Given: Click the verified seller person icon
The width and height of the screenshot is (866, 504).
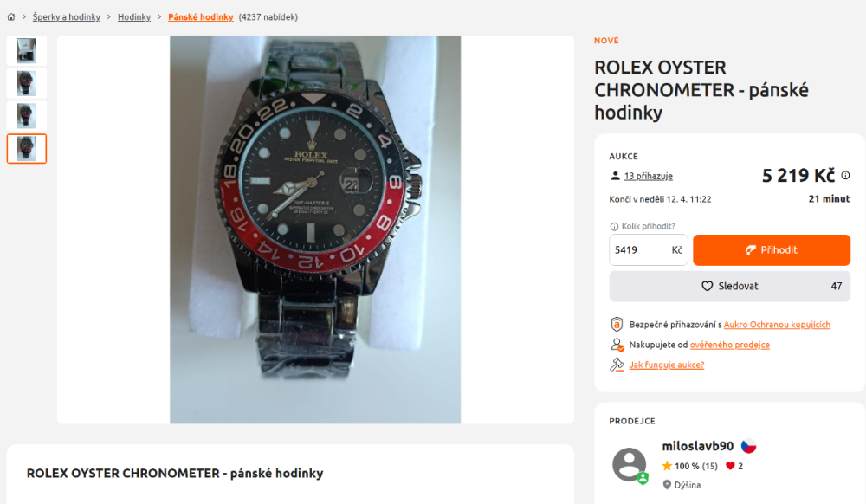Looking at the screenshot, I should click(617, 345).
